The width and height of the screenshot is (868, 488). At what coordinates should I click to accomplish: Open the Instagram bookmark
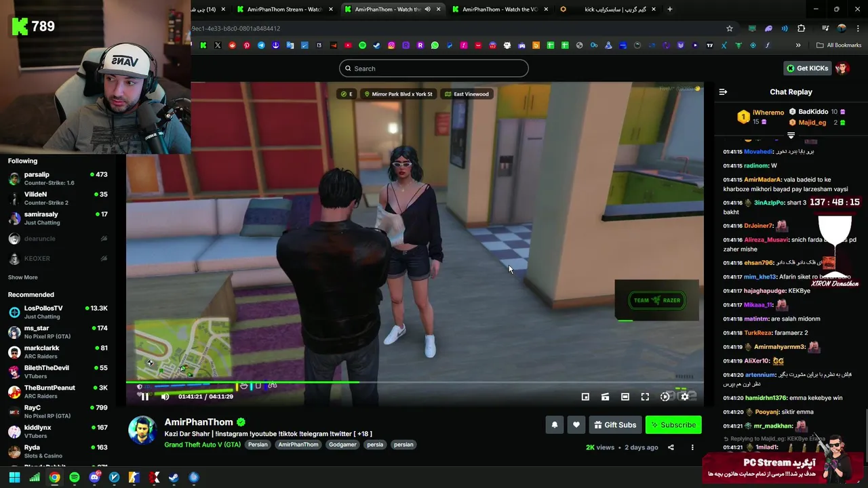tap(391, 45)
